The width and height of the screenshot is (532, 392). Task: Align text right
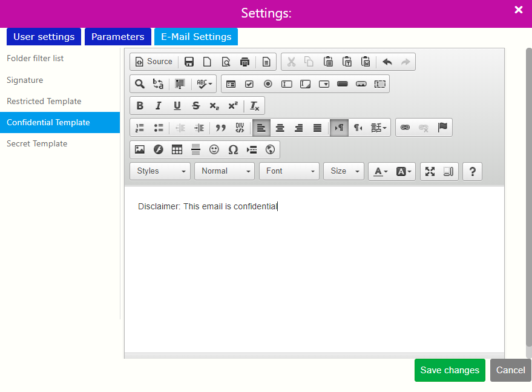coord(298,128)
